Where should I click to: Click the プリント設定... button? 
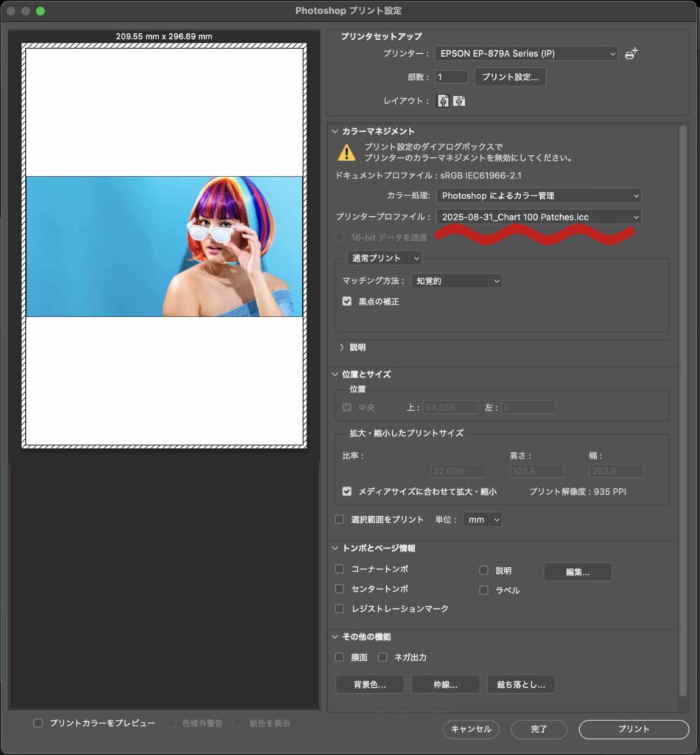click(510, 77)
